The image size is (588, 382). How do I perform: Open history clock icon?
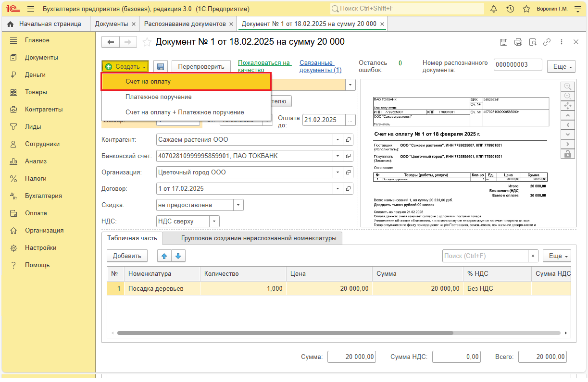510,9
